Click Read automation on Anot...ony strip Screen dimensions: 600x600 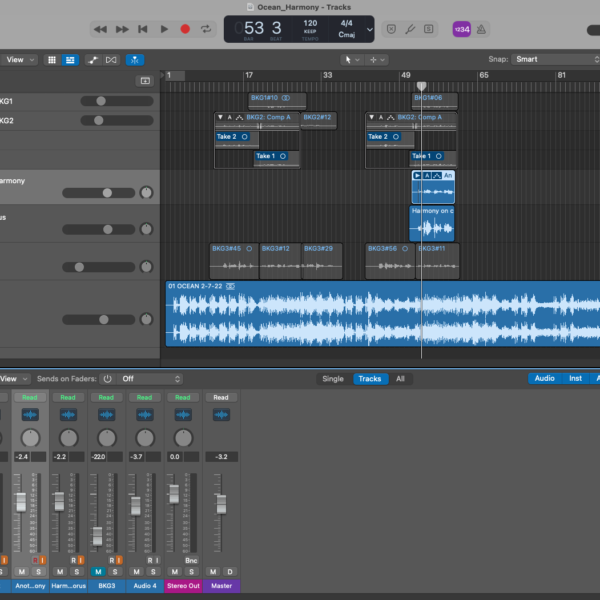[x=30, y=398]
